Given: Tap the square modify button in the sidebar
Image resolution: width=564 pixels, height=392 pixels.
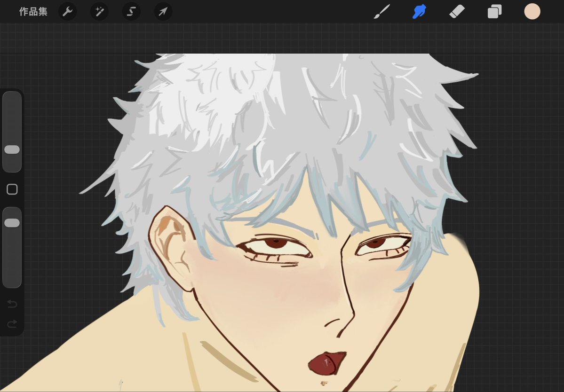Looking at the screenshot, I should [x=12, y=189].
